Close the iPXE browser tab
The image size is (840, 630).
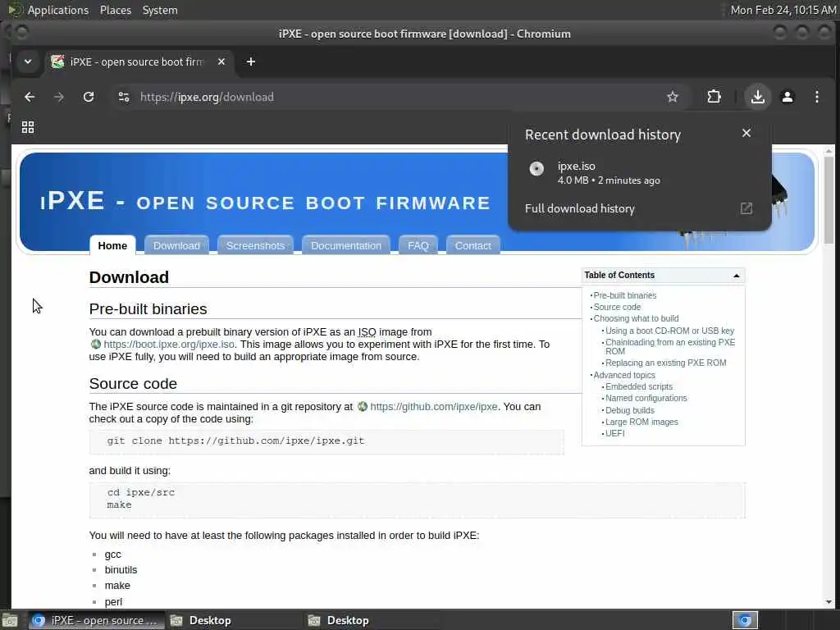click(x=221, y=62)
